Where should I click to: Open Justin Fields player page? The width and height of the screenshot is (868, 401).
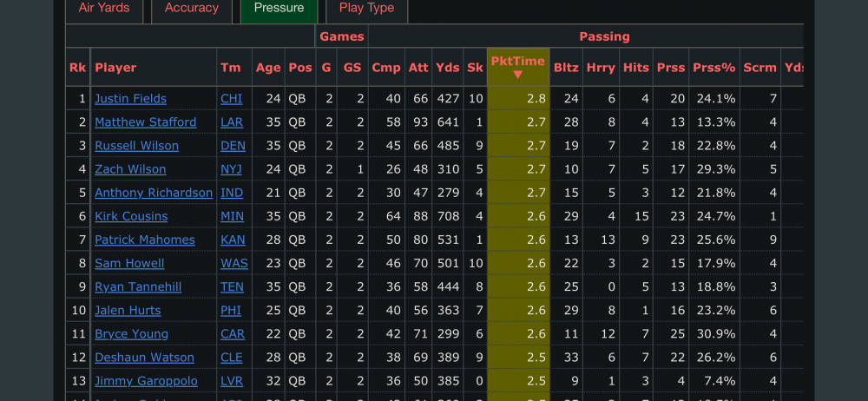(130, 99)
